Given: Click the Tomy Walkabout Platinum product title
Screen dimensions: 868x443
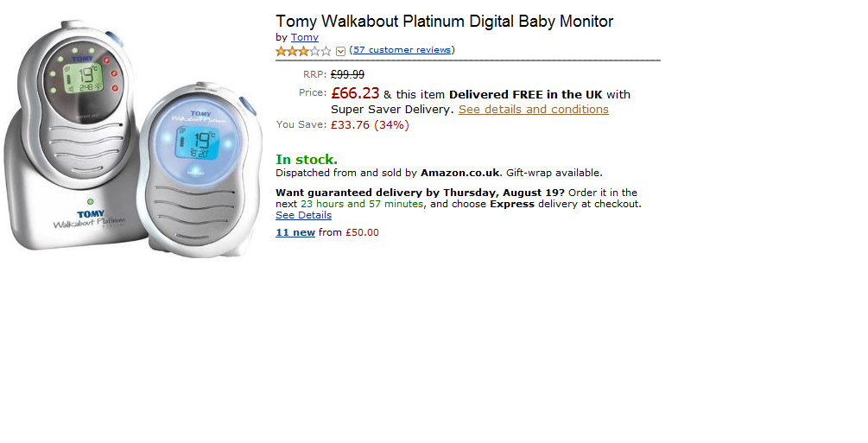Looking at the screenshot, I should (444, 22).
